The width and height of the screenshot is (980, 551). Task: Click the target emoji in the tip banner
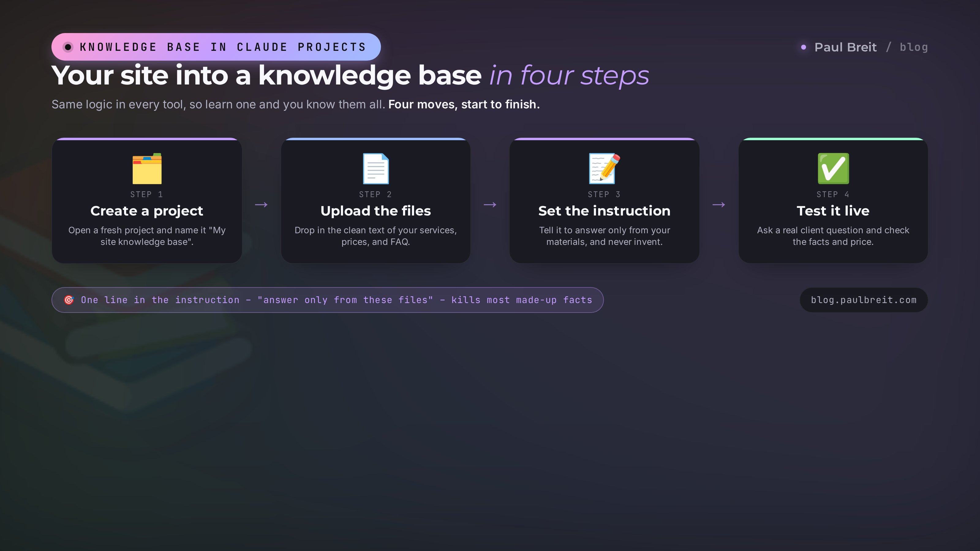coord(69,300)
